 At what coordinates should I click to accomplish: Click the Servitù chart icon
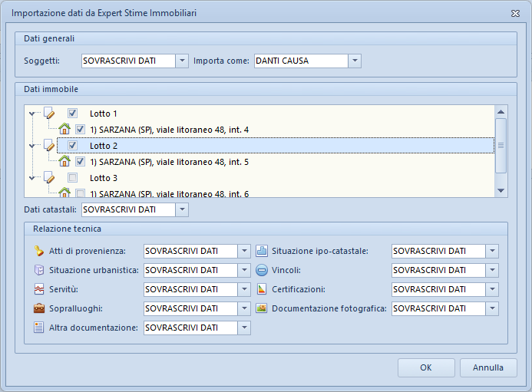[x=39, y=289]
